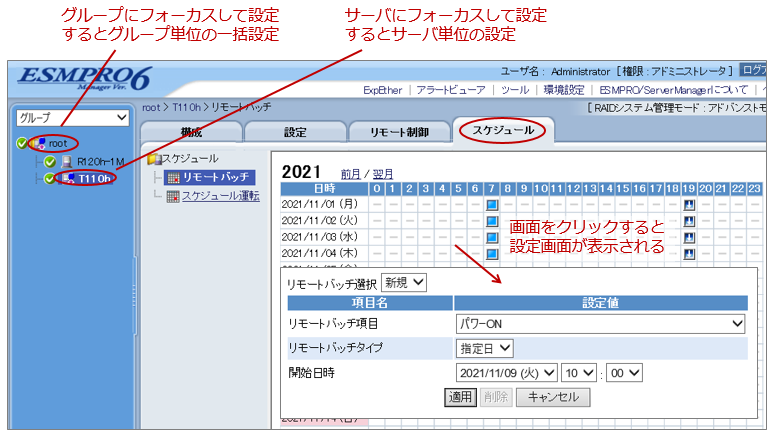Screen dimensions: 773x439
Task: Open アラートビューア in the top menu
Action: (x=451, y=90)
